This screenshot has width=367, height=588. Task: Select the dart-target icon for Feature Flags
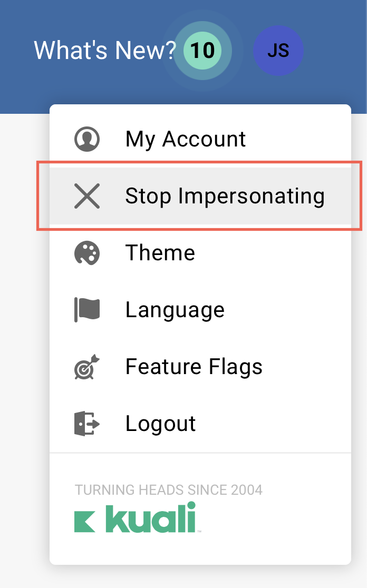86,366
